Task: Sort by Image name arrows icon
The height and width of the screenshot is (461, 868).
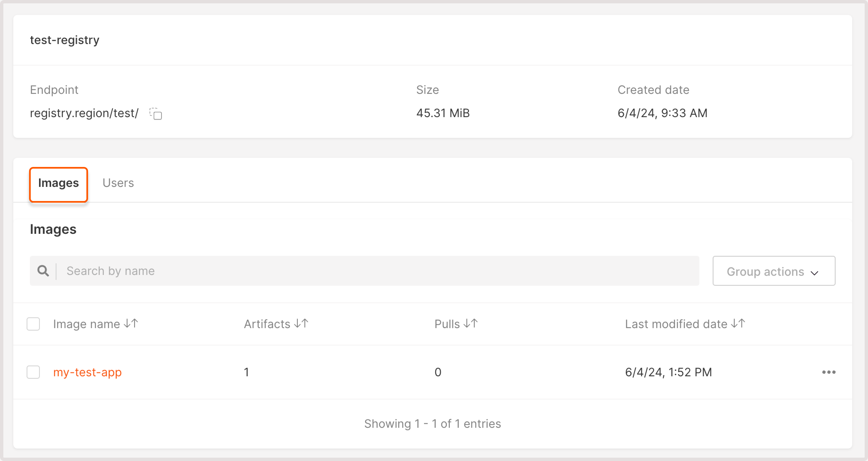Action: pos(131,324)
